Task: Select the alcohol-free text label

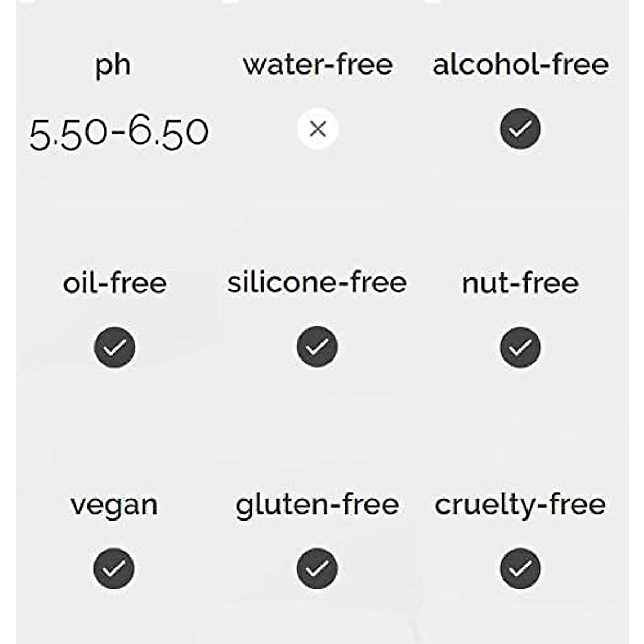Action: [x=521, y=64]
